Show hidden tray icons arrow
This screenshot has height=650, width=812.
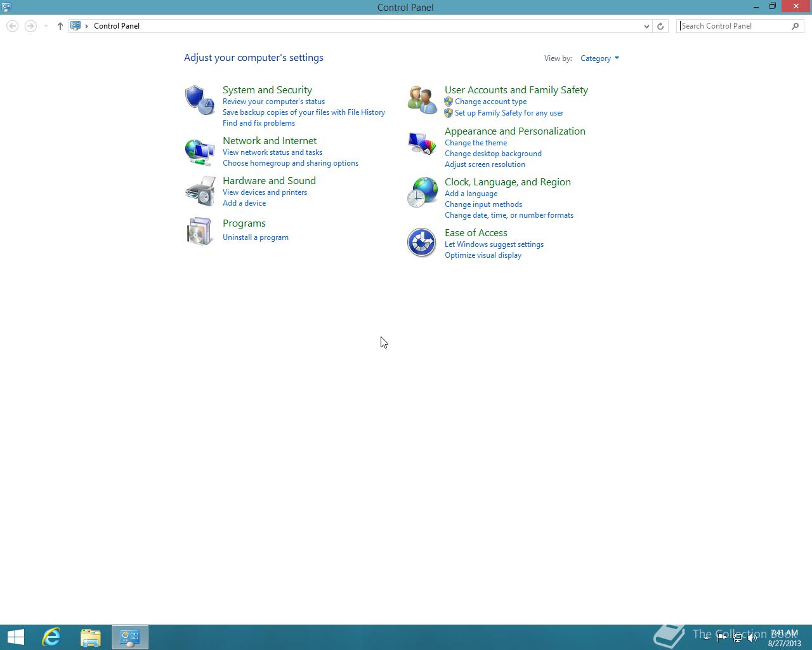pos(707,638)
